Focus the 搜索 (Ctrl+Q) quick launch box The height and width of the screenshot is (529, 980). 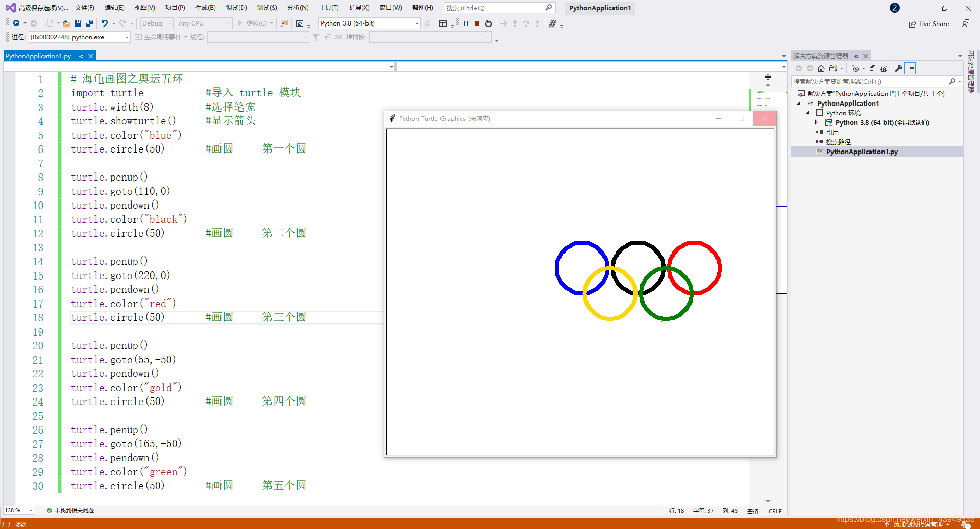tap(499, 8)
